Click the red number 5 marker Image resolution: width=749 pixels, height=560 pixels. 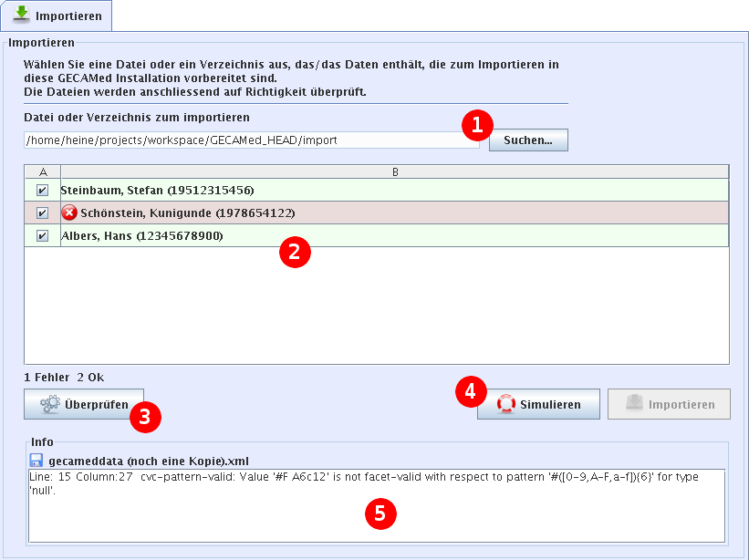tap(380, 513)
